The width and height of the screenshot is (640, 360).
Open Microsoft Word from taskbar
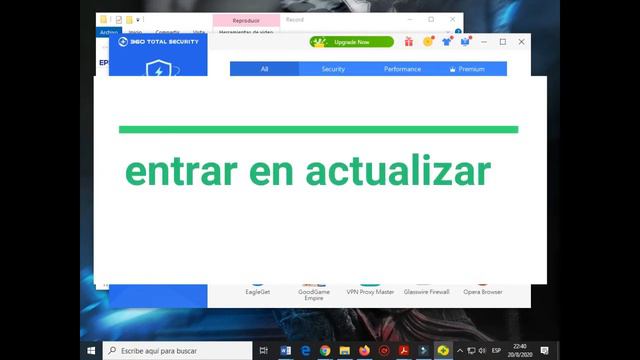285,351
